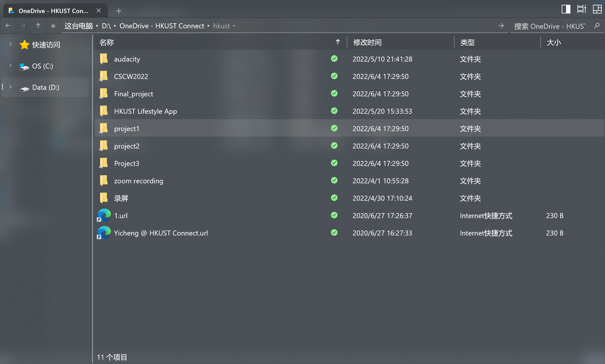Expand Data (D:) in the sidebar

(10, 87)
